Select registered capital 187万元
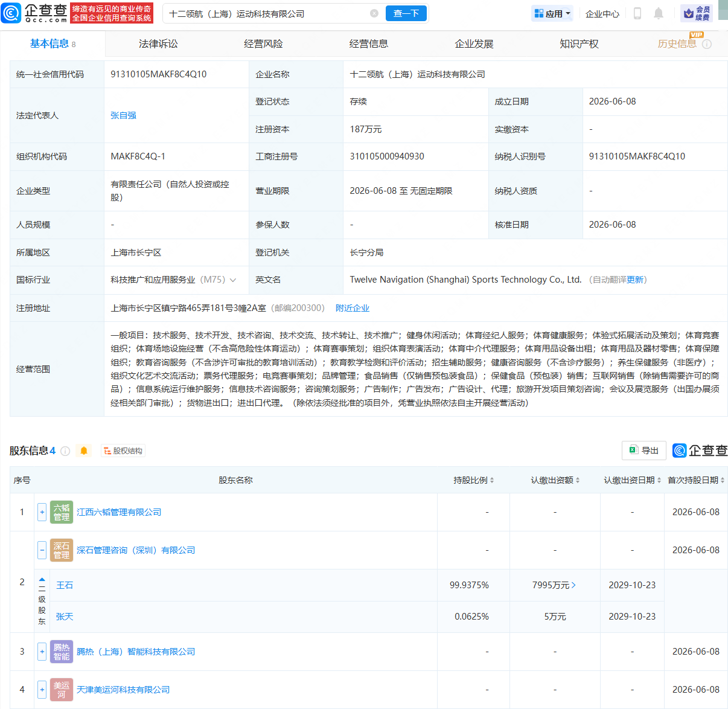 click(366, 129)
